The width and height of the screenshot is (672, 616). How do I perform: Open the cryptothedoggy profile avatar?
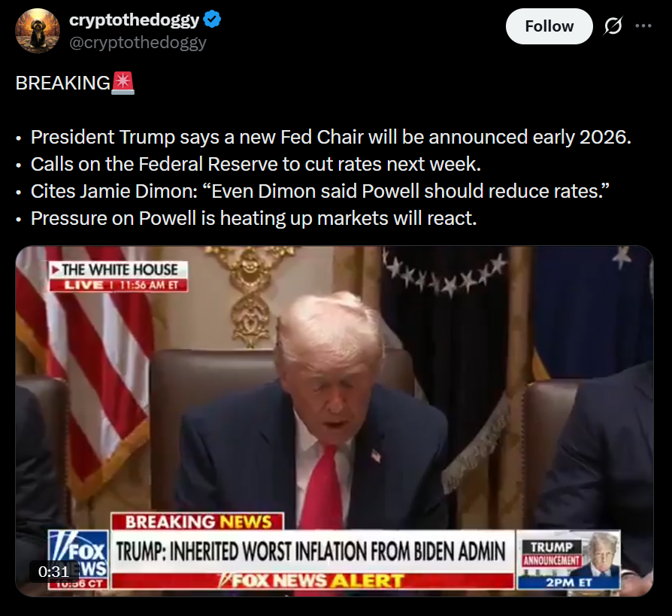point(38,31)
